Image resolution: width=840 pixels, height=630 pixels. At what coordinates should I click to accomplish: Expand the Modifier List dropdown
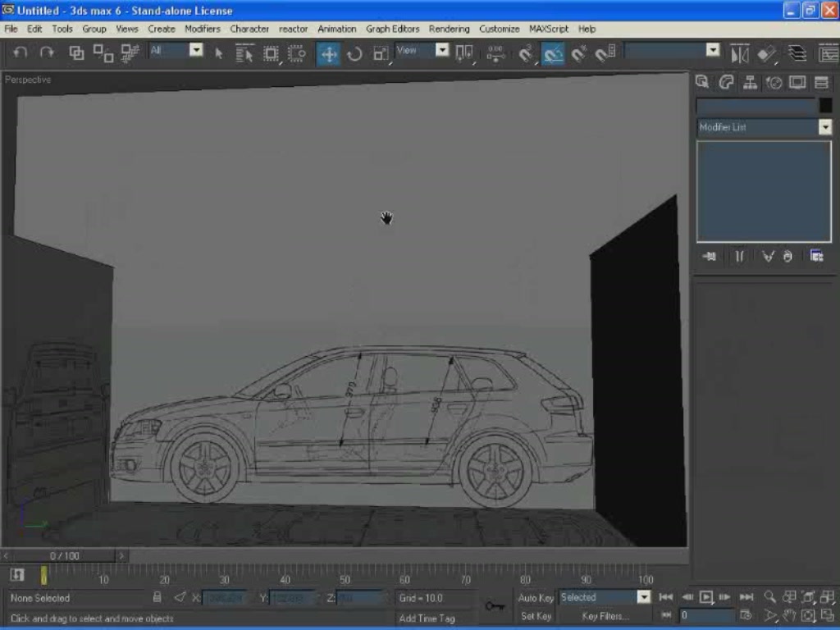click(824, 127)
